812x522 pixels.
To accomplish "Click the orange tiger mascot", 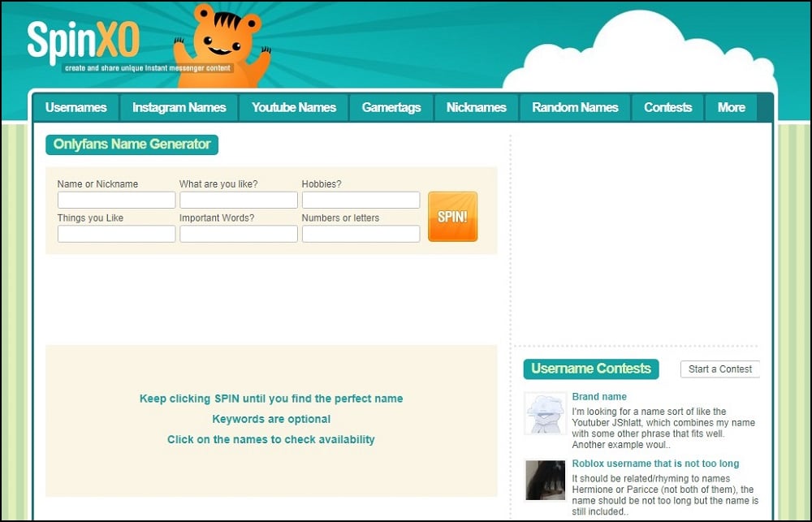I will [x=222, y=46].
